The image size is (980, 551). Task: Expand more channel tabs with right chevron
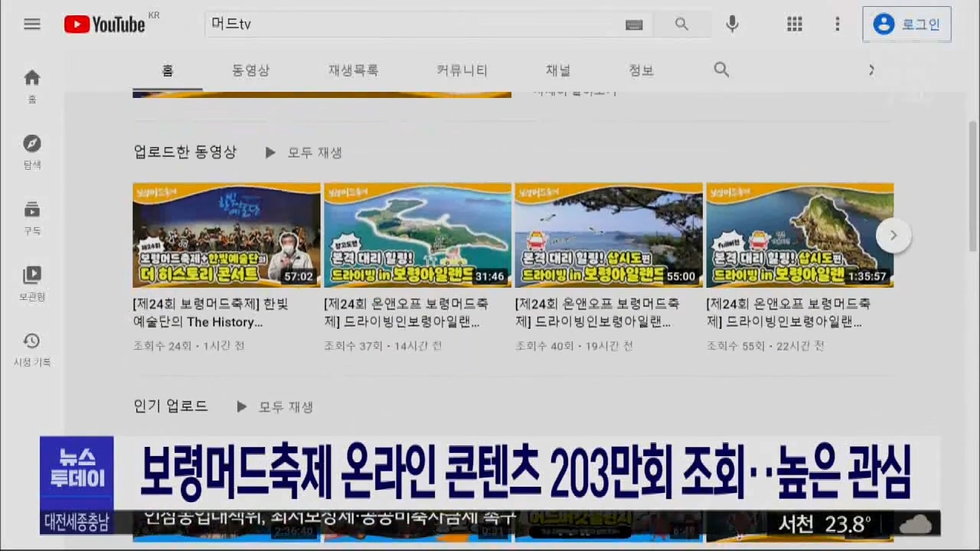point(871,70)
